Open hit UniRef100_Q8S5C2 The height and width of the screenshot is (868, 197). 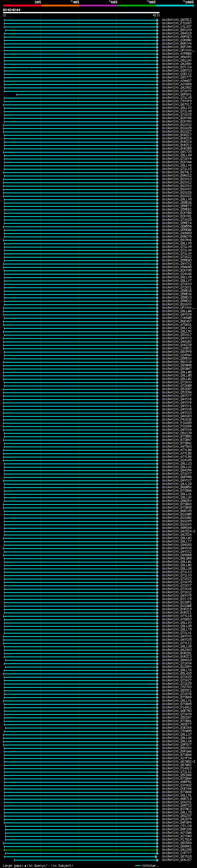point(177,20)
